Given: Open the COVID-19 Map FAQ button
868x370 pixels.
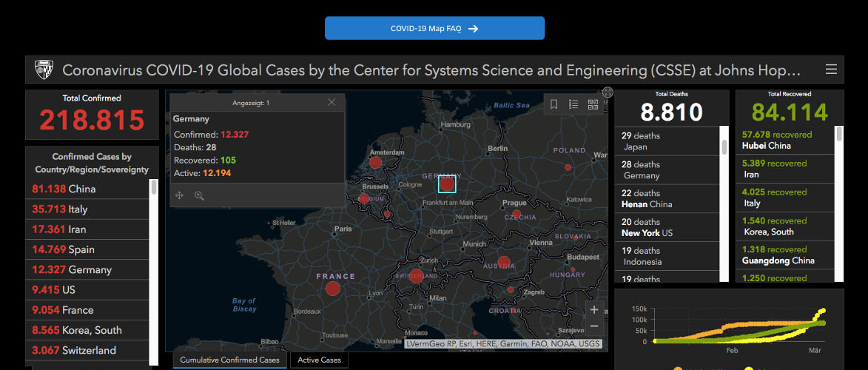Looking at the screenshot, I should point(434,28).
